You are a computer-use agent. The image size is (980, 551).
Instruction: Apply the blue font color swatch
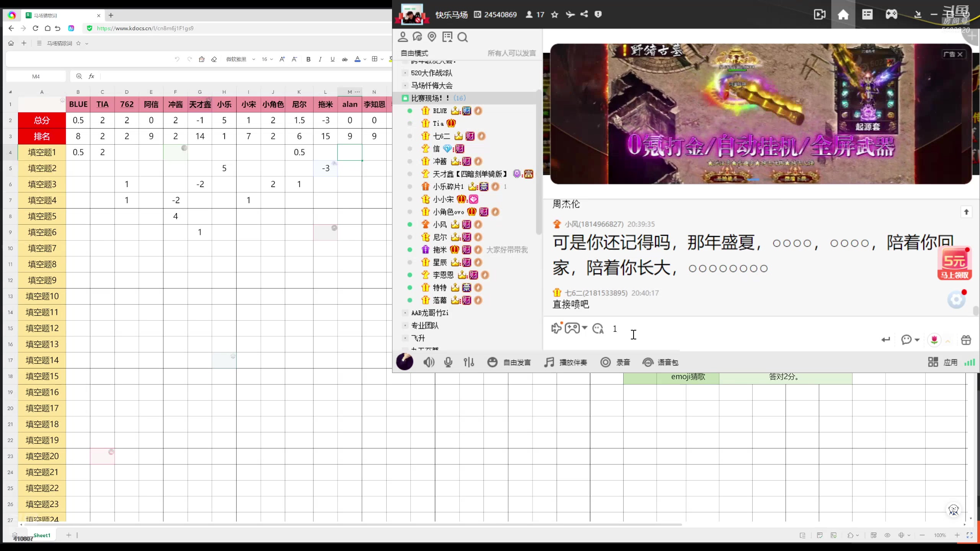click(358, 59)
